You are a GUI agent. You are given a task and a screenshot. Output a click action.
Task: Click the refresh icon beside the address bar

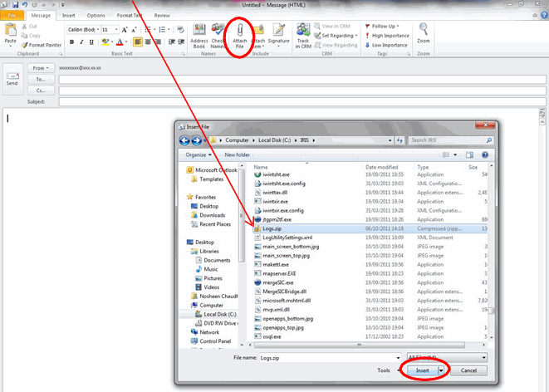pyautogui.click(x=399, y=140)
